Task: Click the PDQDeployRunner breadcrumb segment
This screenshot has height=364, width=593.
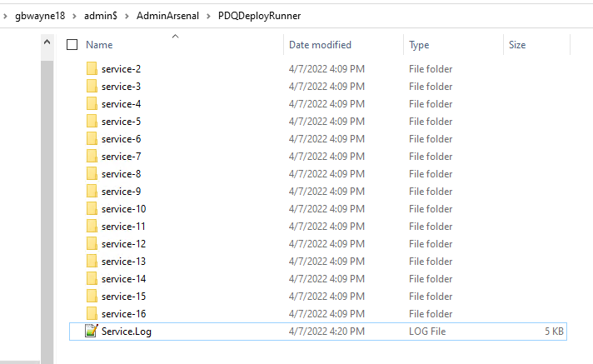Action: point(260,16)
